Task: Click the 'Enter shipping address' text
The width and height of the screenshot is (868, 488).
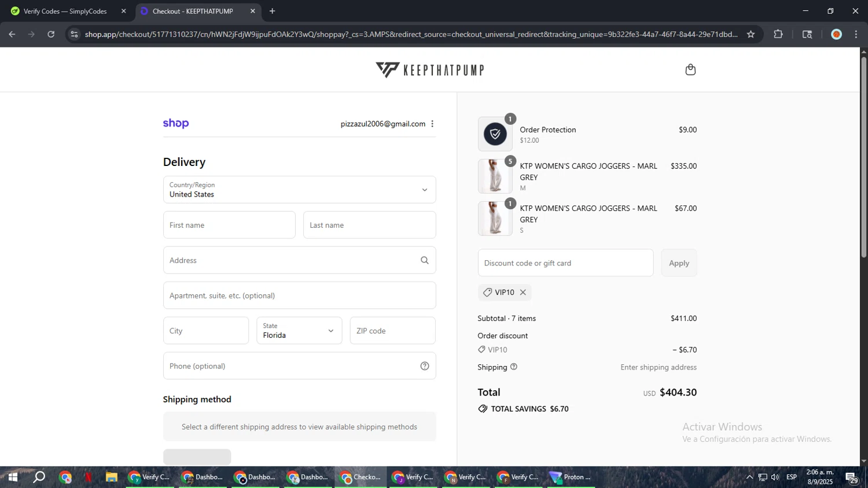Action: [659, 367]
